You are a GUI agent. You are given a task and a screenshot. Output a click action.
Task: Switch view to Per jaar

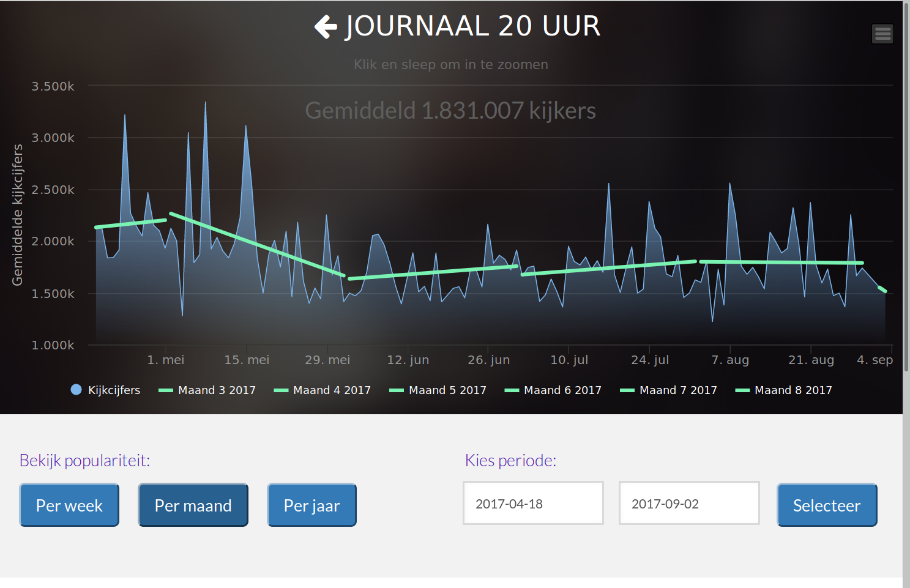pyautogui.click(x=311, y=505)
